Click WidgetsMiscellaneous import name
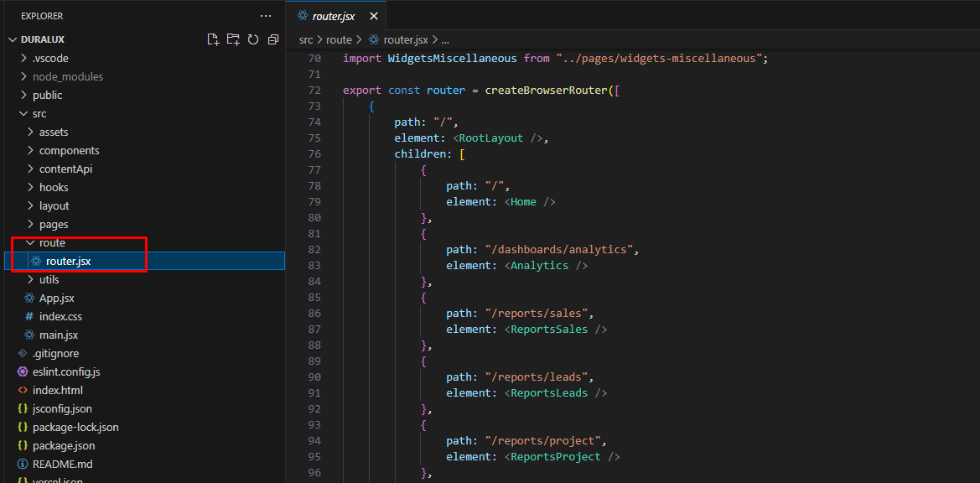The width and height of the screenshot is (980, 483). pos(453,59)
